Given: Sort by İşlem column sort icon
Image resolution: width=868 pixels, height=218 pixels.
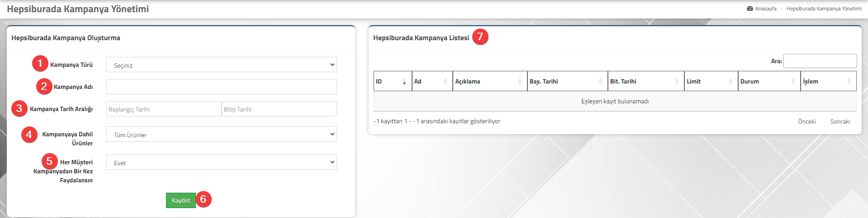Looking at the screenshot, I should [x=849, y=82].
